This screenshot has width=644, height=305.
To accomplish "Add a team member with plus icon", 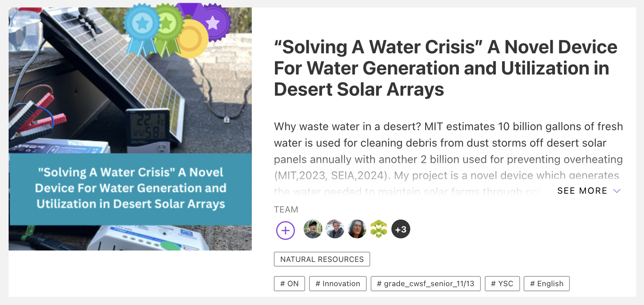I will (x=286, y=230).
